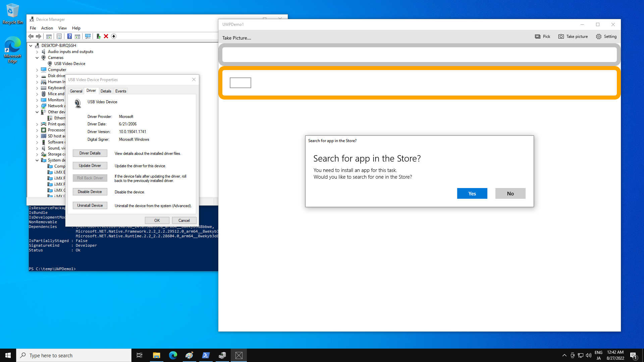Click Yes in the Store search dialog
644x362 pixels.
coord(472,193)
